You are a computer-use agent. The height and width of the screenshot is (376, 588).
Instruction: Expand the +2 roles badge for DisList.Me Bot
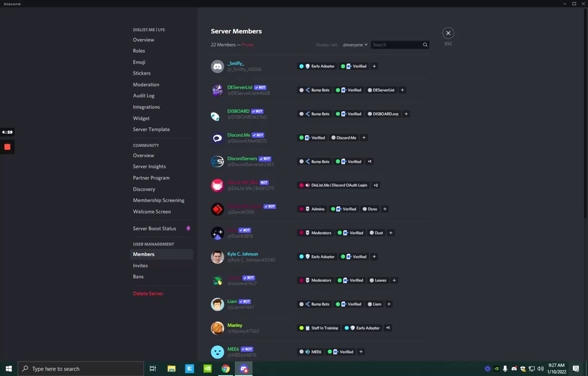click(375, 185)
